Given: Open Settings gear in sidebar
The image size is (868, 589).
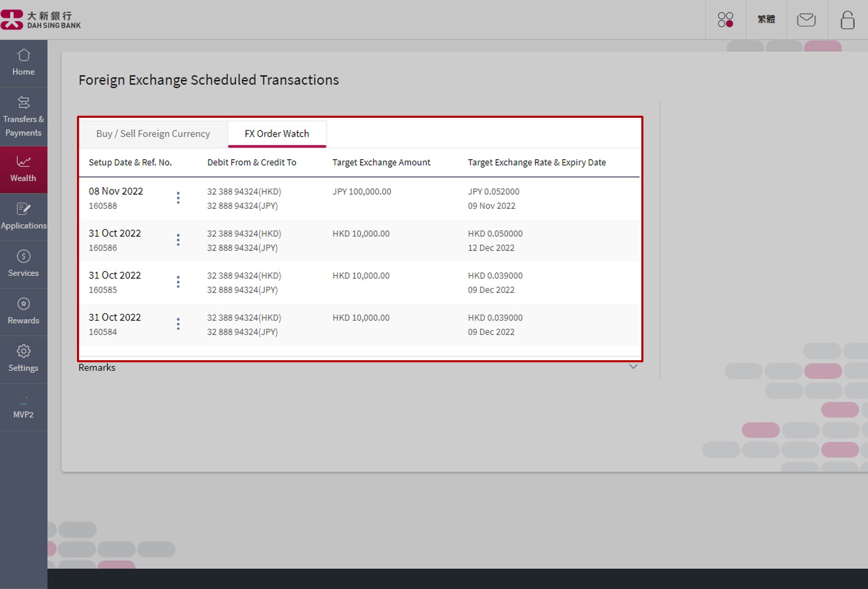Looking at the screenshot, I should tap(24, 360).
